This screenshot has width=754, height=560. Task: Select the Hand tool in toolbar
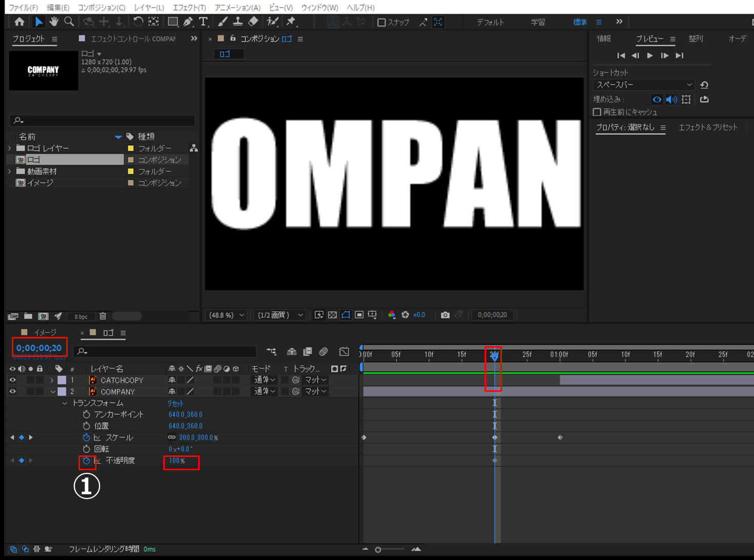click(x=54, y=22)
